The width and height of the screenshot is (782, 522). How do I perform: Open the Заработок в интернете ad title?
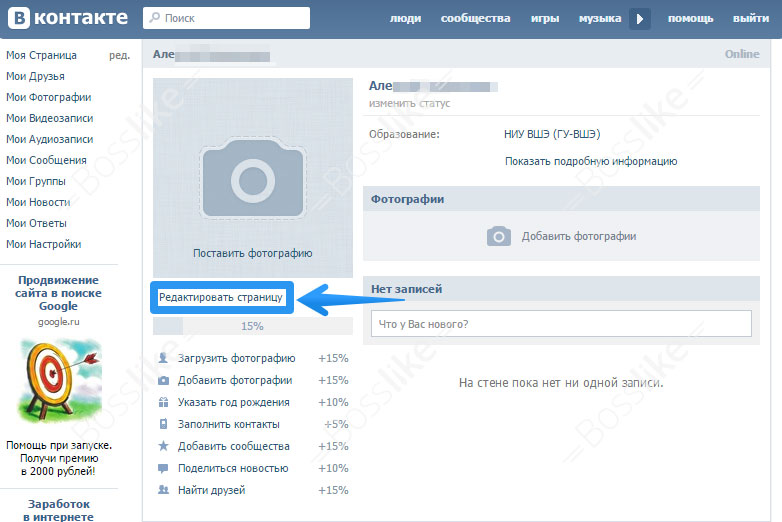pos(58,510)
